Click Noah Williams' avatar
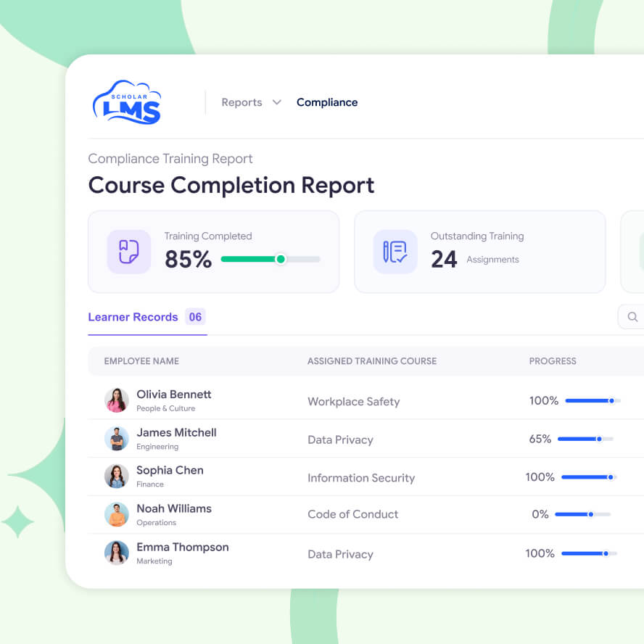This screenshot has width=644, height=644. click(x=117, y=514)
